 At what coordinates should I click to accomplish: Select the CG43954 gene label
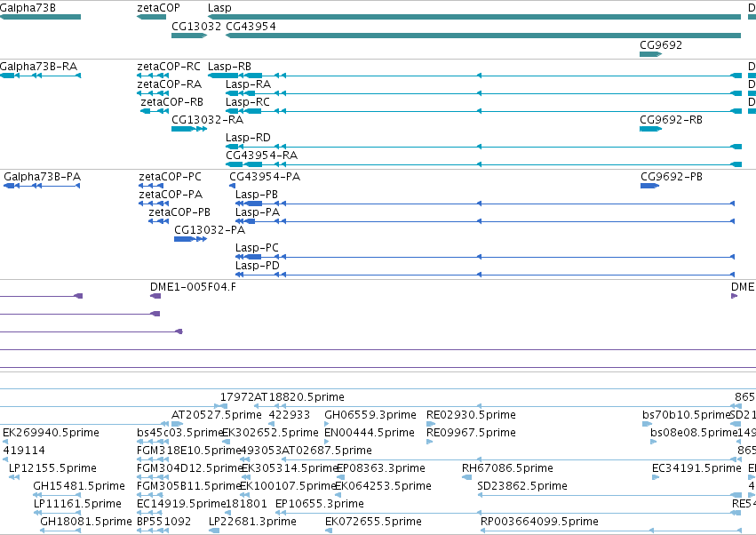tap(251, 27)
